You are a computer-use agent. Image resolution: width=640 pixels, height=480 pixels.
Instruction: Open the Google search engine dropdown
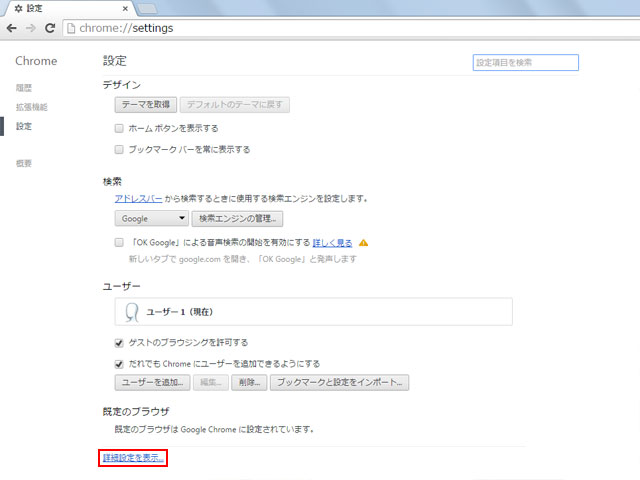(151, 219)
